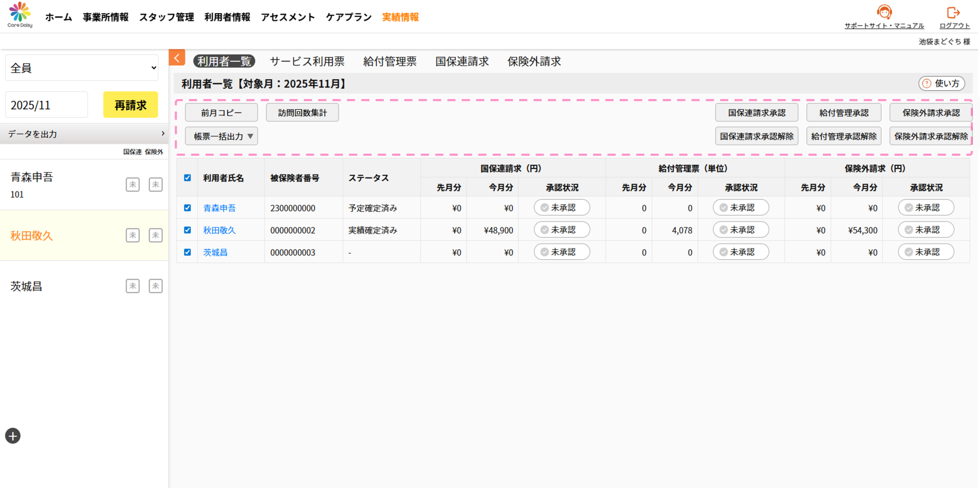The image size is (980, 488).
Task: Collapse sidebar with orange arrow icon
Action: click(x=177, y=58)
